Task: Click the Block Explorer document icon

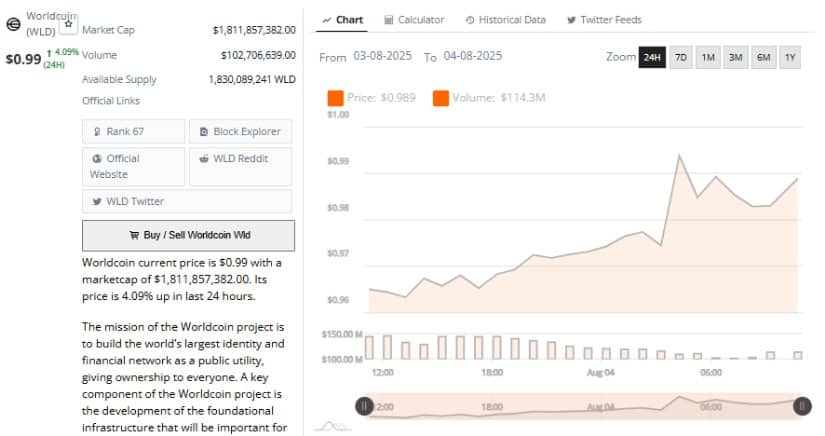Action: click(x=204, y=131)
